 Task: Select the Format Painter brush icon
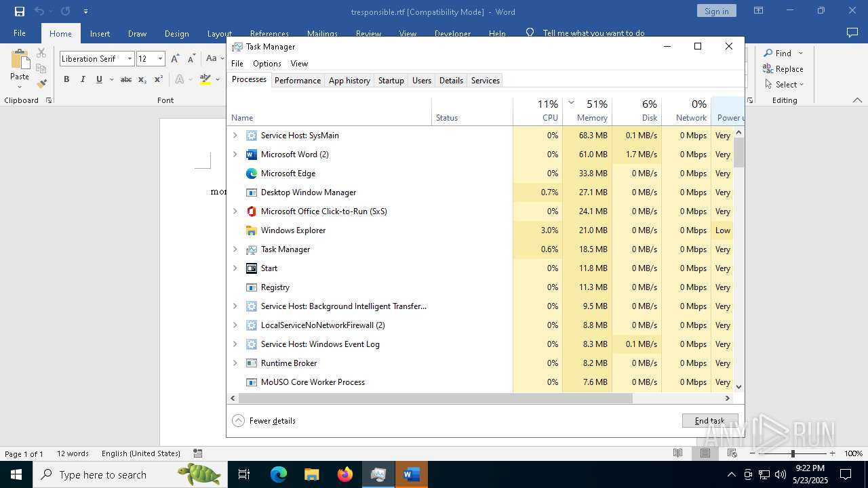click(41, 84)
